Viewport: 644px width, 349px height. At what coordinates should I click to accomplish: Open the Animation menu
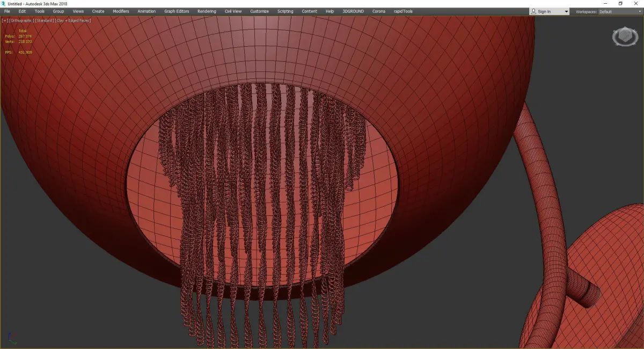pos(147,11)
